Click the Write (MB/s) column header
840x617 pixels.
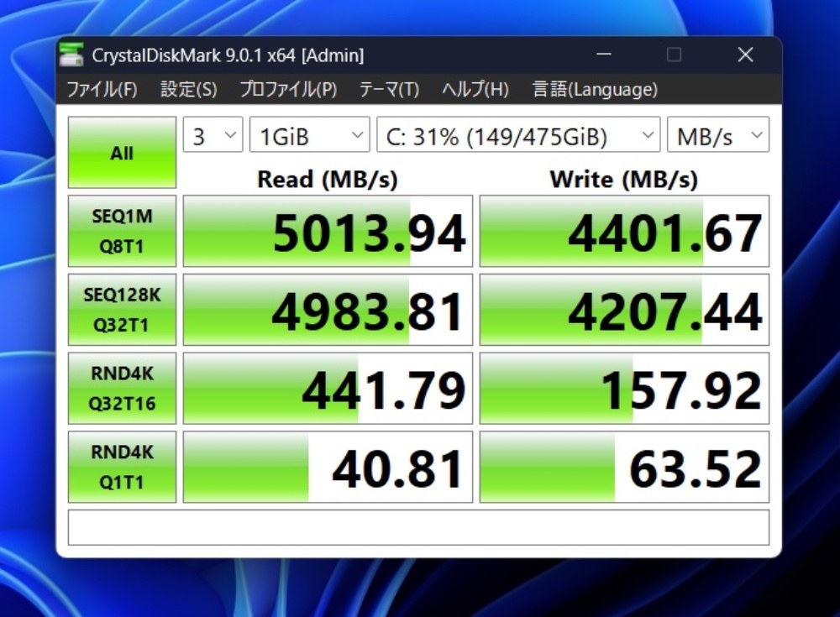coord(623,179)
